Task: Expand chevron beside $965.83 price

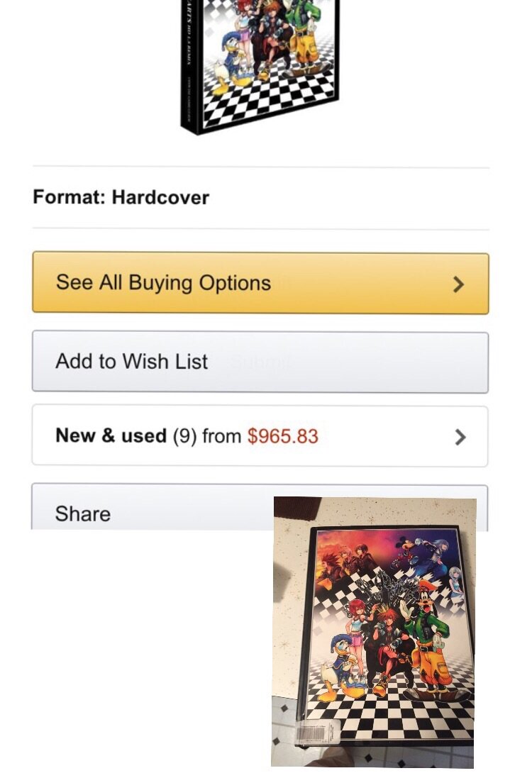Action: pyautogui.click(x=460, y=437)
